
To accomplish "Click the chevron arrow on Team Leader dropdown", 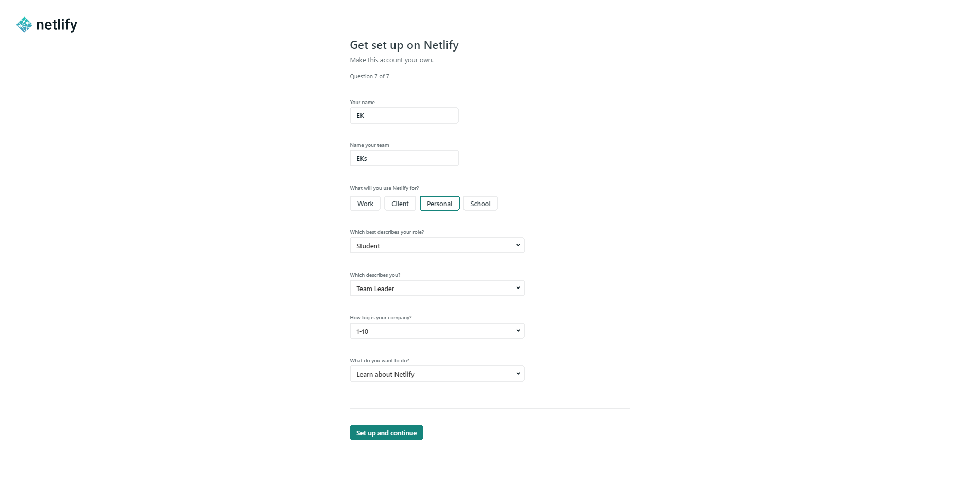I will tap(518, 288).
